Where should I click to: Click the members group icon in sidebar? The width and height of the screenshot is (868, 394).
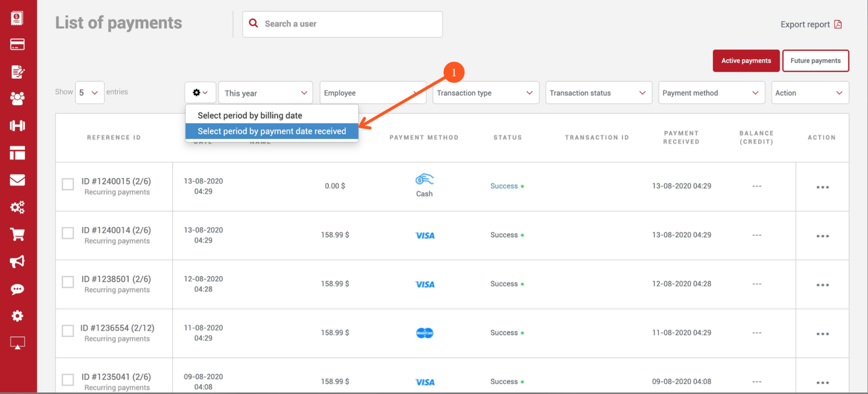17,98
